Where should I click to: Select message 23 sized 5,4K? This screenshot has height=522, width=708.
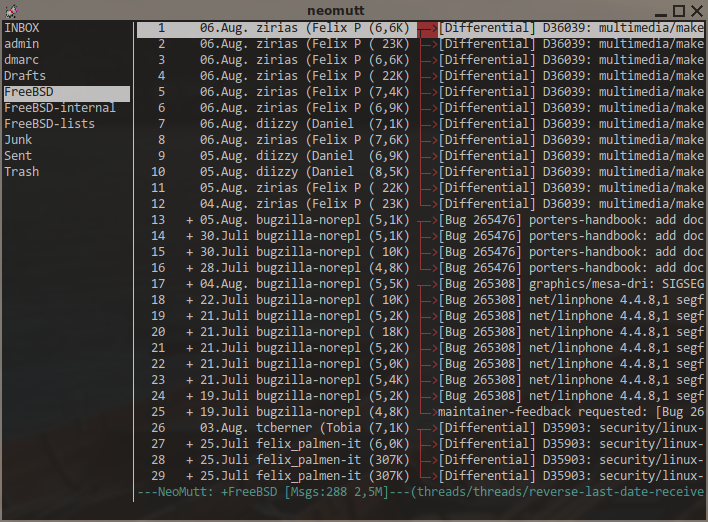click(420, 380)
